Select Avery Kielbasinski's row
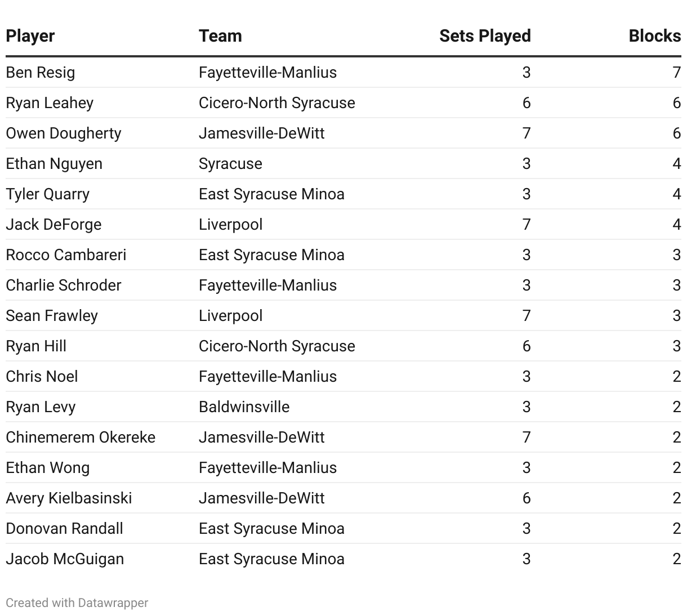 point(343,498)
